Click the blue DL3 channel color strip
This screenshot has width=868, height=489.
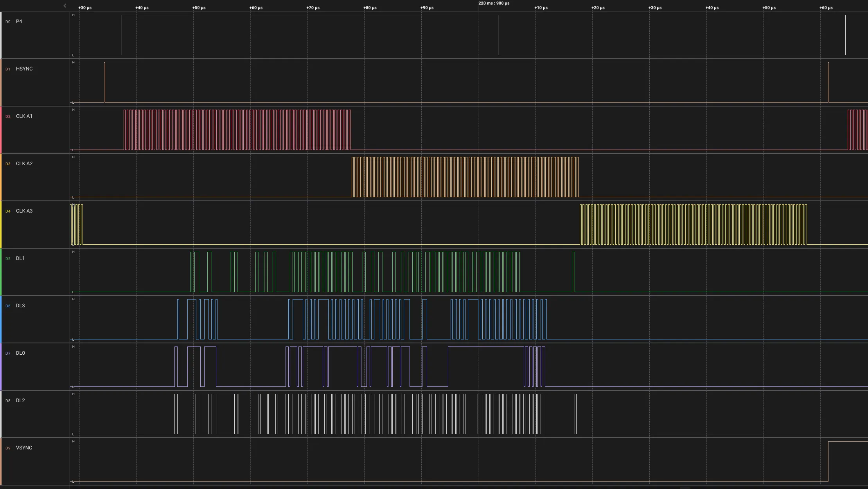[1, 319]
